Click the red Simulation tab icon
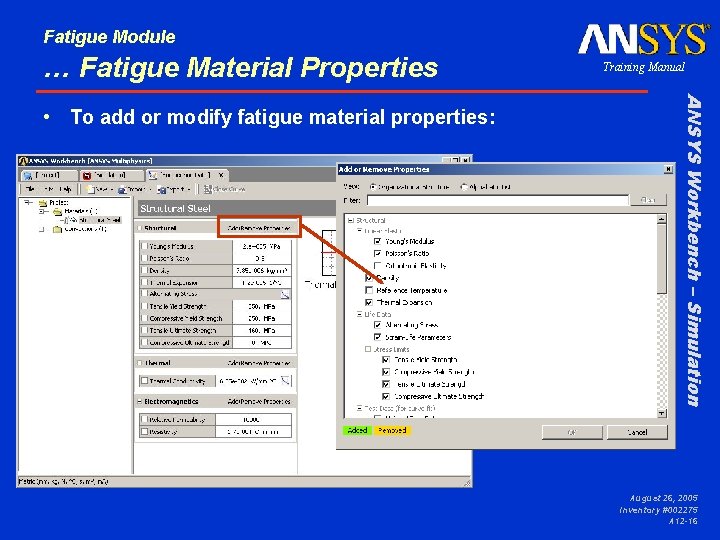 tap(87, 175)
